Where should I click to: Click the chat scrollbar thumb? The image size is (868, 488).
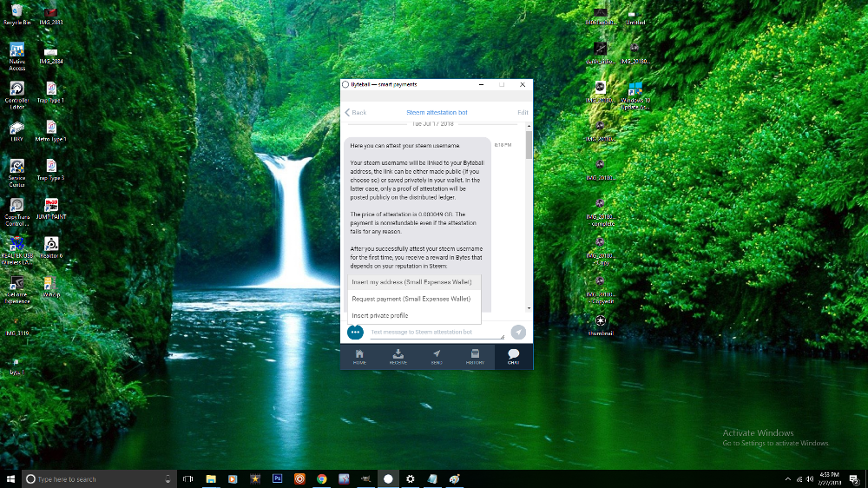[529, 144]
